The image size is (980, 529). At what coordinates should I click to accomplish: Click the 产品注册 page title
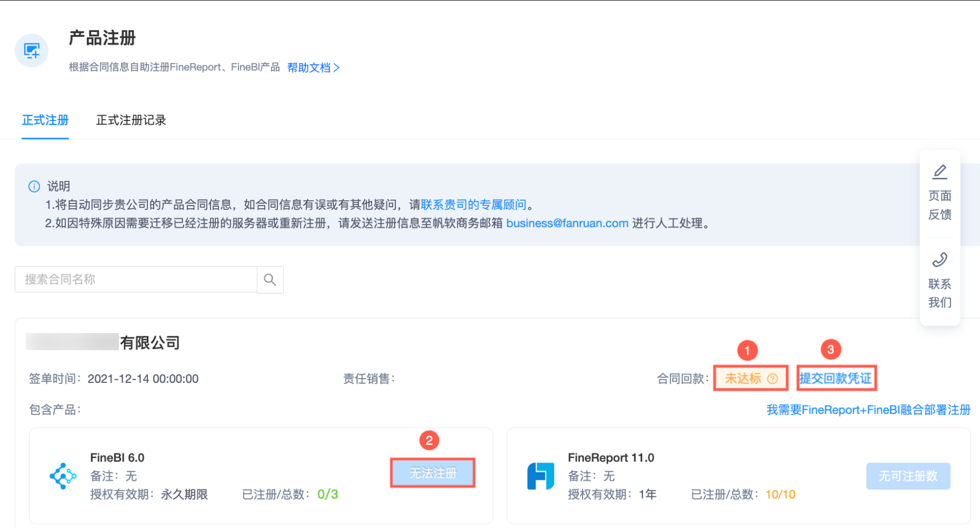pyautogui.click(x=102, y=38)
